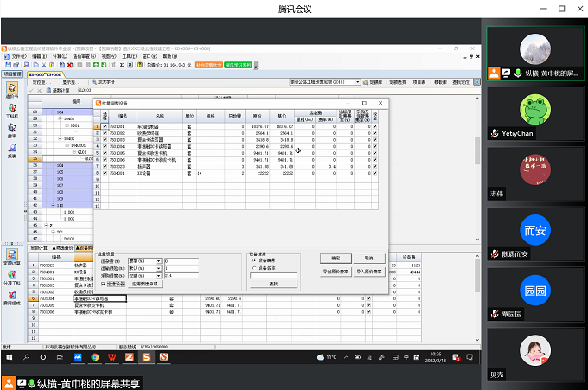Select the 设备名称 radio button
The image size is (588, 390).
point(254,268)
